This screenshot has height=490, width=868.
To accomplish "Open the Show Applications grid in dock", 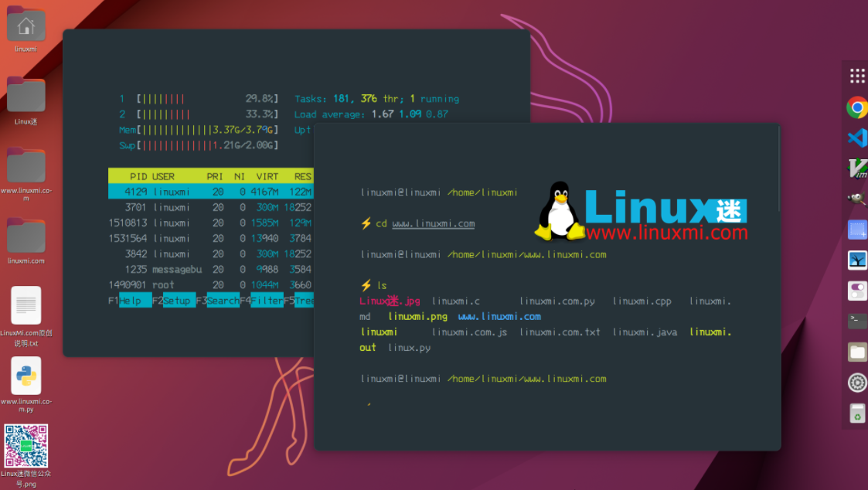I will click(x=857, y=76).
